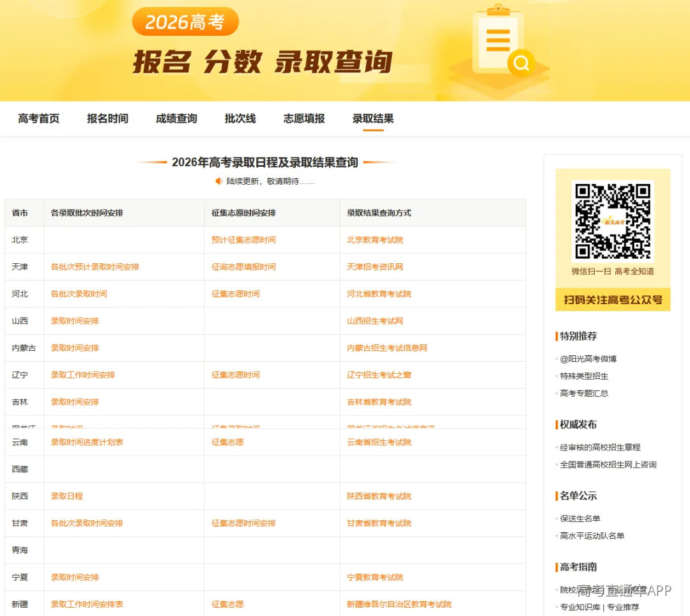Open 经审核的高校招生章程 link
690x616 pixels.
click(600, 447)
